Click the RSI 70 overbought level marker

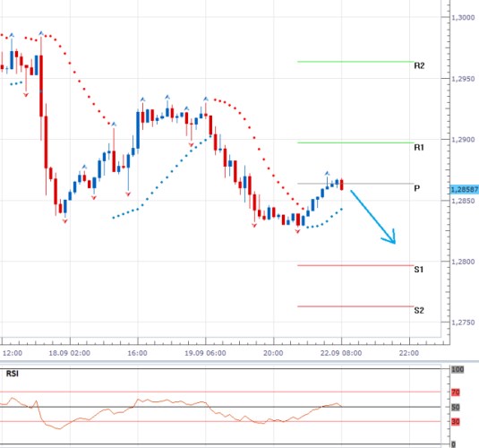456,392
